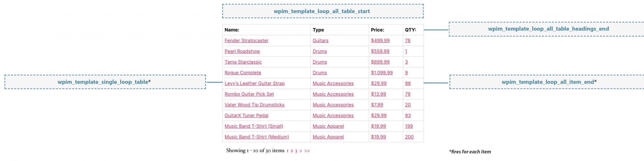644x161 pixels.
Task: Click the Pearl Roadshow product link
Action: coord(242,51)
